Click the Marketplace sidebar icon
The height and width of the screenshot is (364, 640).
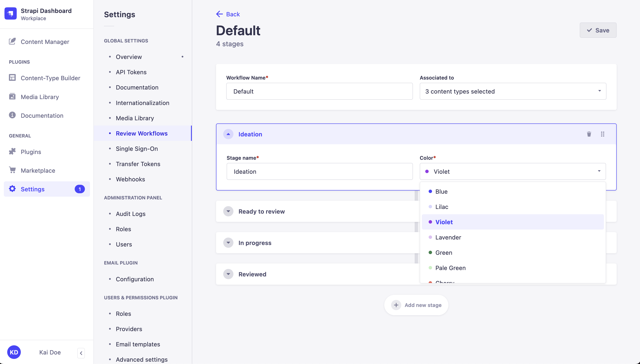click(x=11, y=170)
